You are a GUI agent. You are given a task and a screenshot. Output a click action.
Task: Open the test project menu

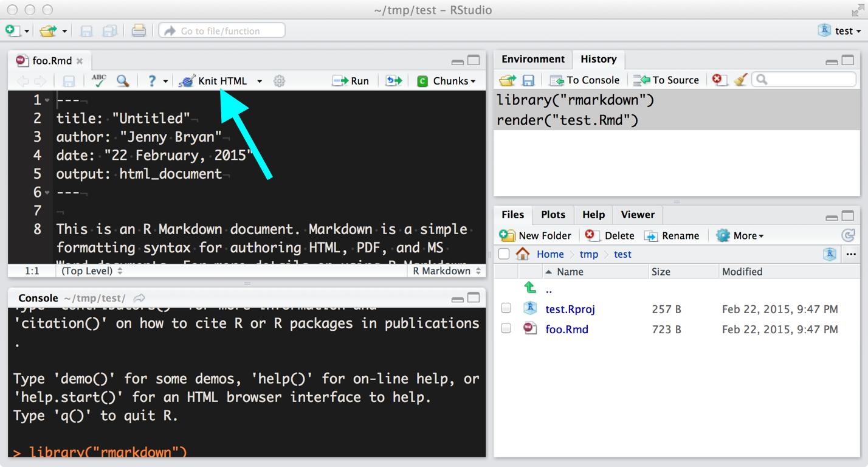[x=839, y=30]
